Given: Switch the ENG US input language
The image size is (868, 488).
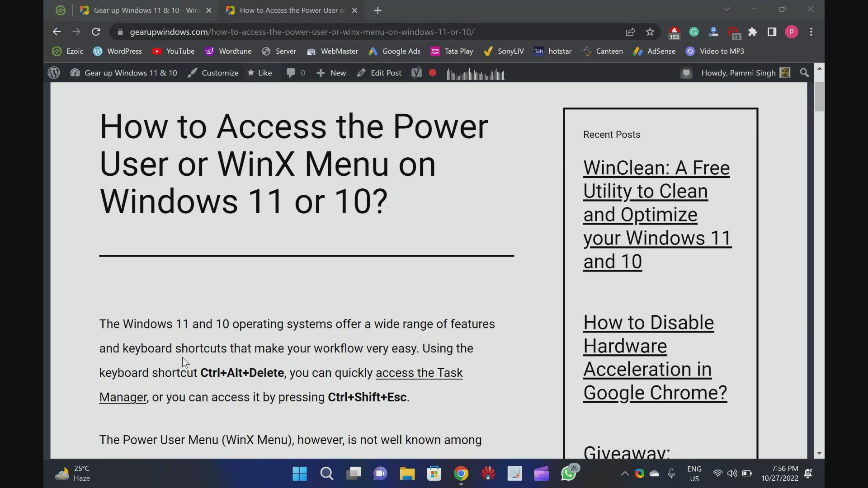Looking at the screenshot, I should tap(694, 474).
